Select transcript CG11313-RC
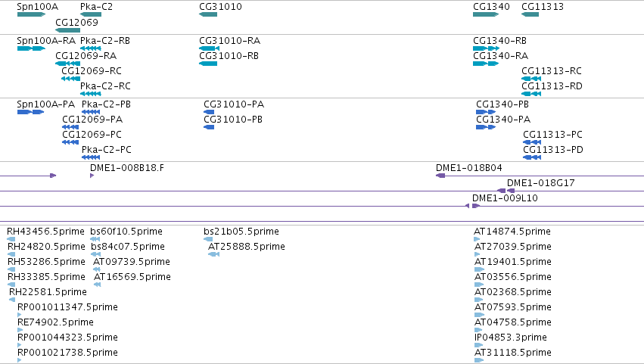Image resolution: width=644 pixels, height=364 pixels. pos(552,71)
